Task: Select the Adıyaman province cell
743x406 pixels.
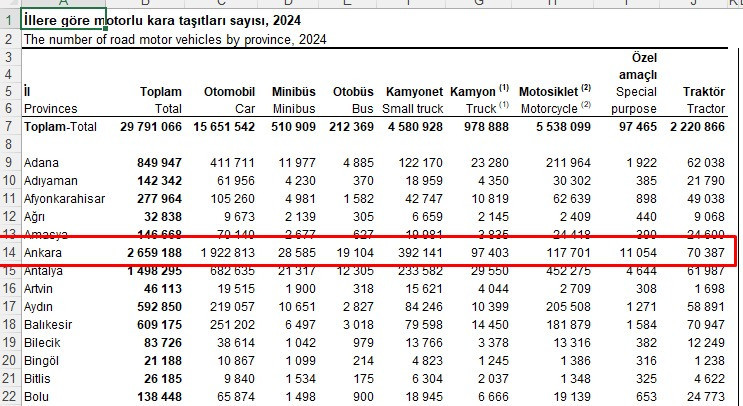Action: click(x=51, y=181)
